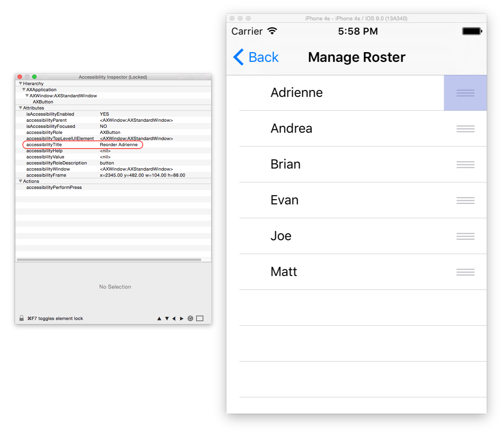This screenshot has width=504, height=434.
Task: Click the Wi-Fi icon in status bar
Action: pos(272,31)
